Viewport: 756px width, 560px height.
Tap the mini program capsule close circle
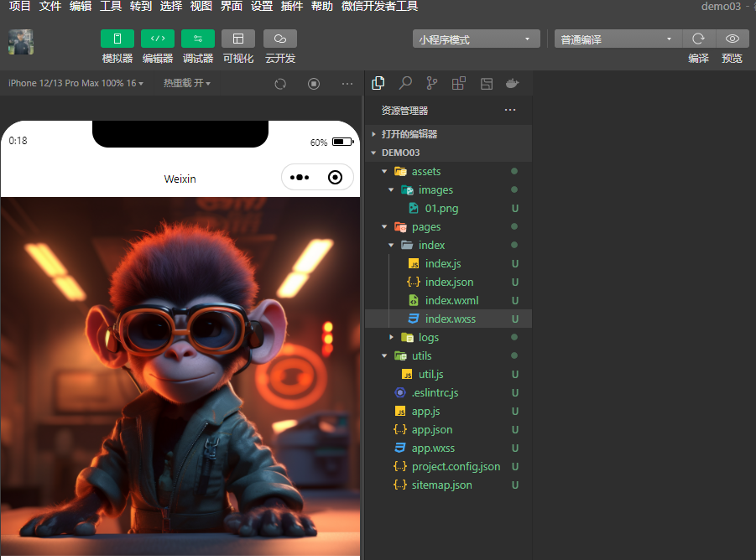tap(335, 178)
